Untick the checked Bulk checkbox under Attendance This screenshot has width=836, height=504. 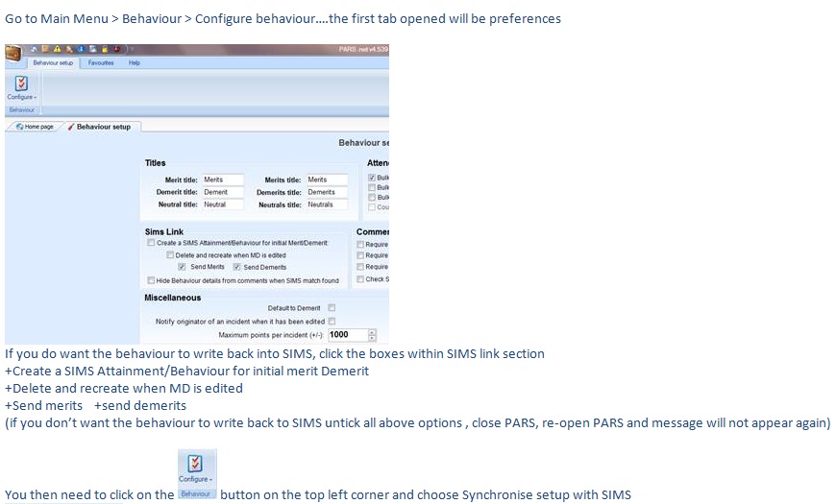click(x=372, y=178)
